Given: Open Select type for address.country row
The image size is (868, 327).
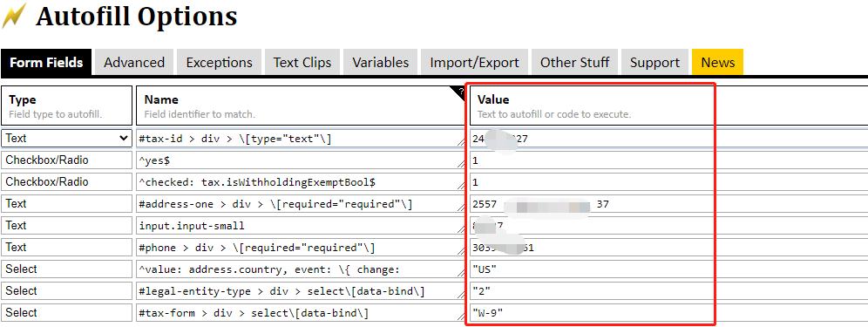Looking at the screenshot, I should (66, 269).
